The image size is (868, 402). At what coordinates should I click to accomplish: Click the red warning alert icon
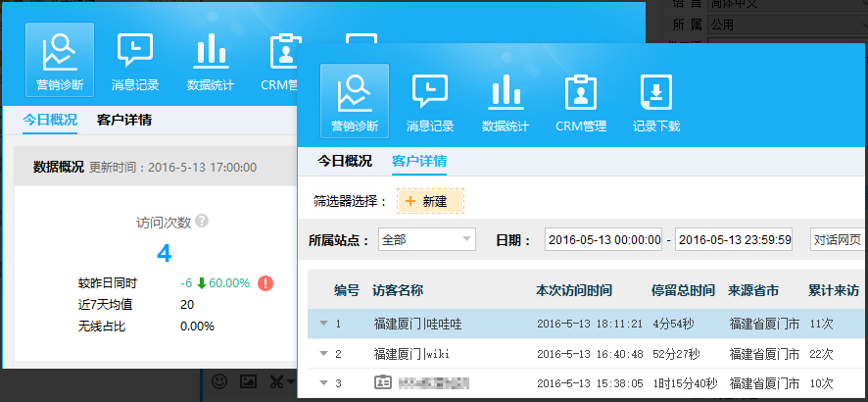(265, 283)
